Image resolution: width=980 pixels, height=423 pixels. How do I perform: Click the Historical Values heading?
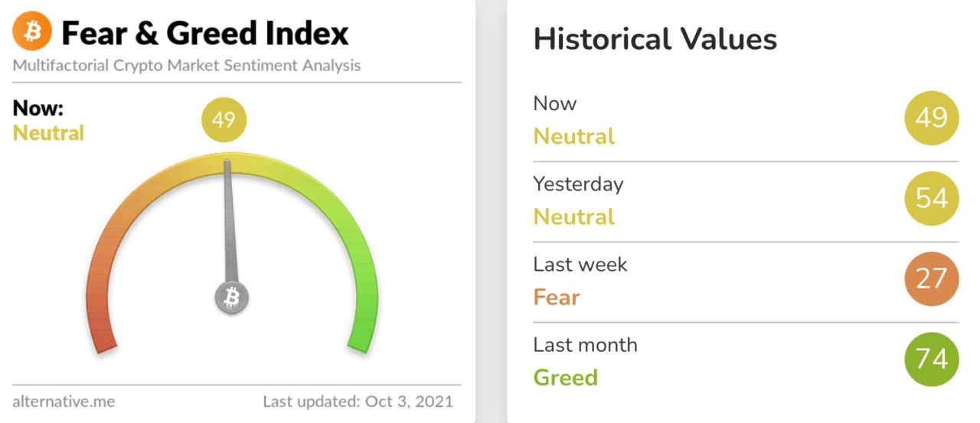click(655, 39)
